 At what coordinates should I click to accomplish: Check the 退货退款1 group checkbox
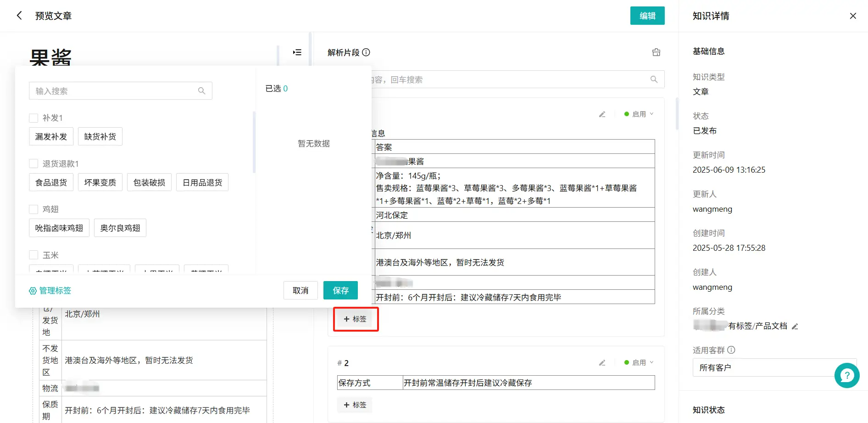(33, 164)
